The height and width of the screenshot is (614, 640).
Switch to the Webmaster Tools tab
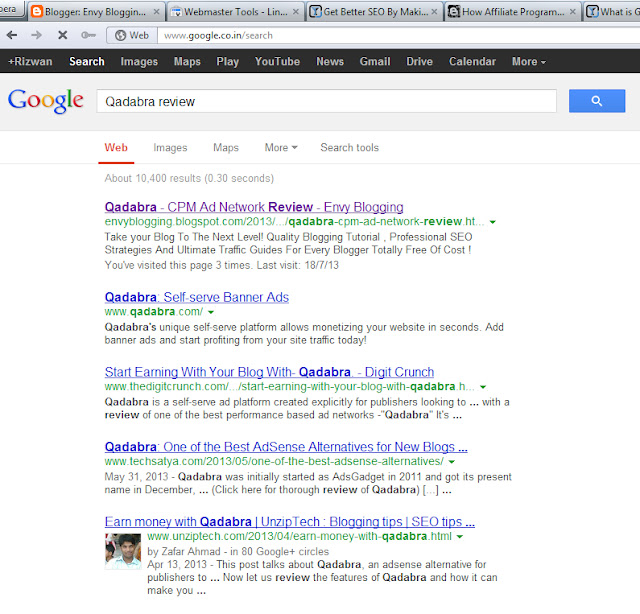coord(236,12)
